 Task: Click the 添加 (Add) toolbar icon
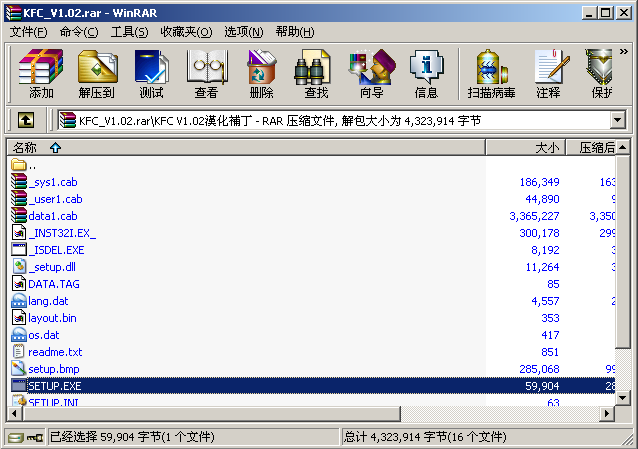coord(41,74)
